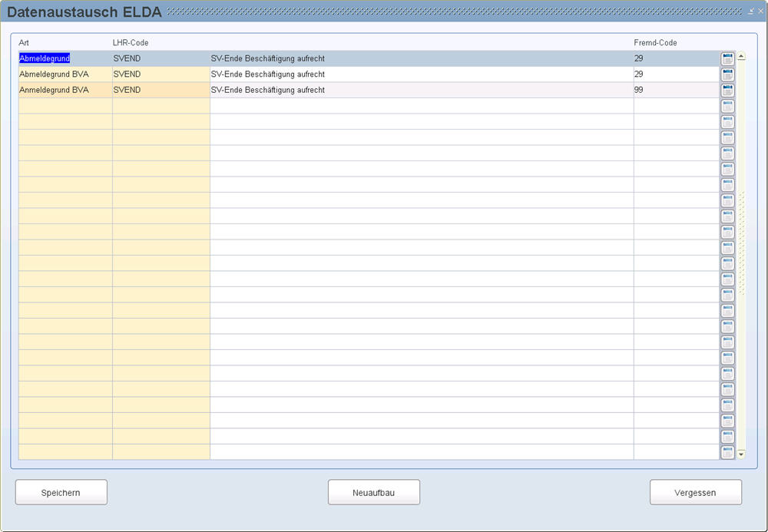Click the description text in the Abmeldegrund BVA row
This screenshot has width=768, height=532.
tap(267, 74)
